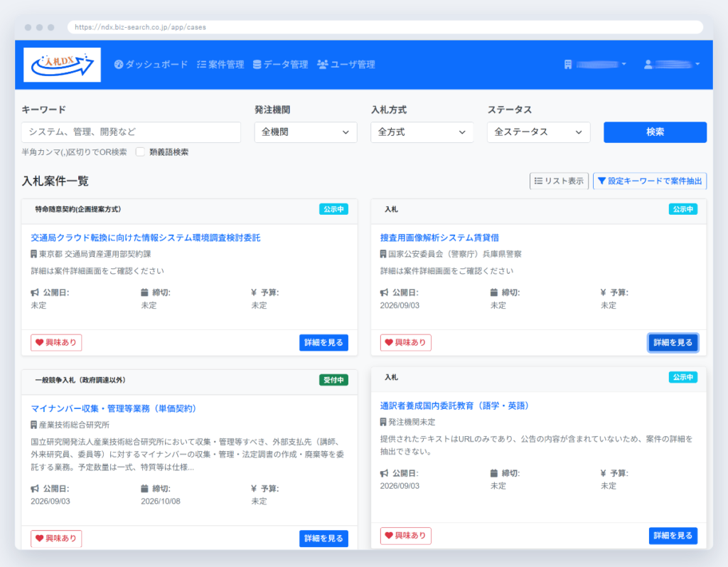Click the キーワード search input field
Viewport: 728px width, 567px height.
click(x=131, y=132)
